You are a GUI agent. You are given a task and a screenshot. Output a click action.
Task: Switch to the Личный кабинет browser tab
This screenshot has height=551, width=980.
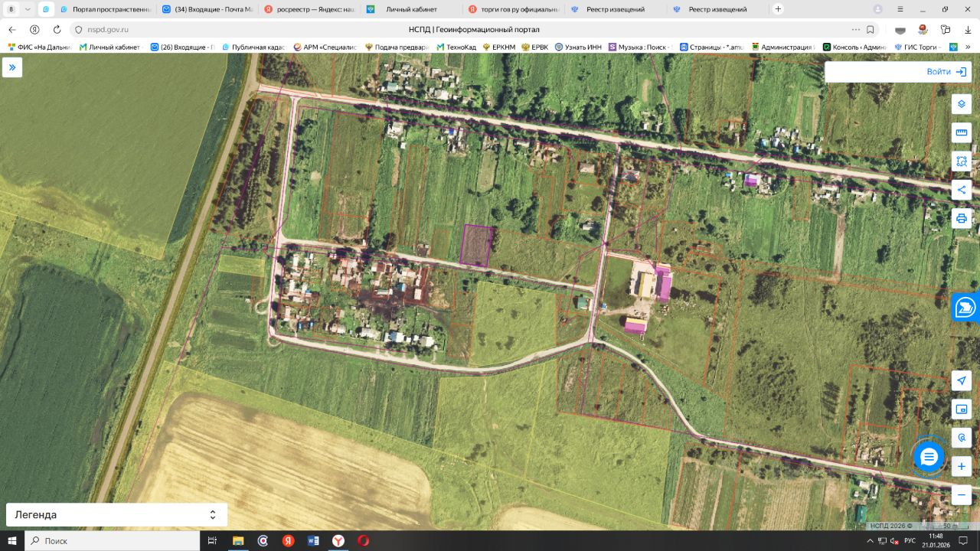[411, 9]
